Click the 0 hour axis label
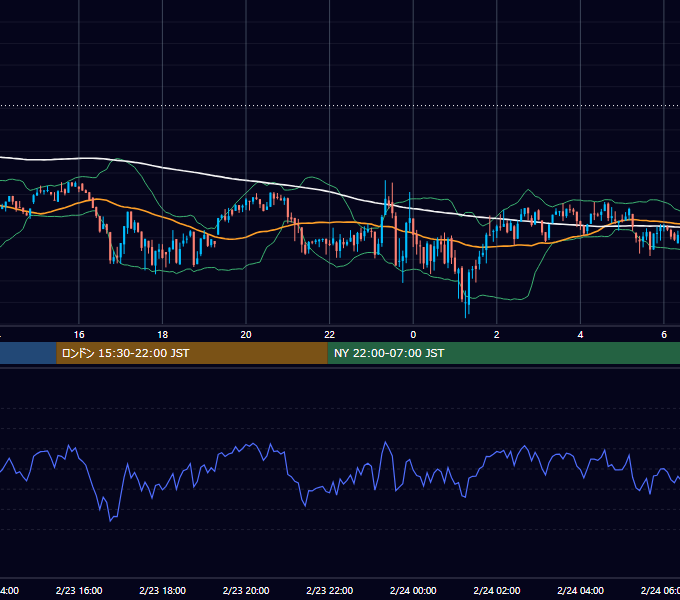 click(413, 335)
